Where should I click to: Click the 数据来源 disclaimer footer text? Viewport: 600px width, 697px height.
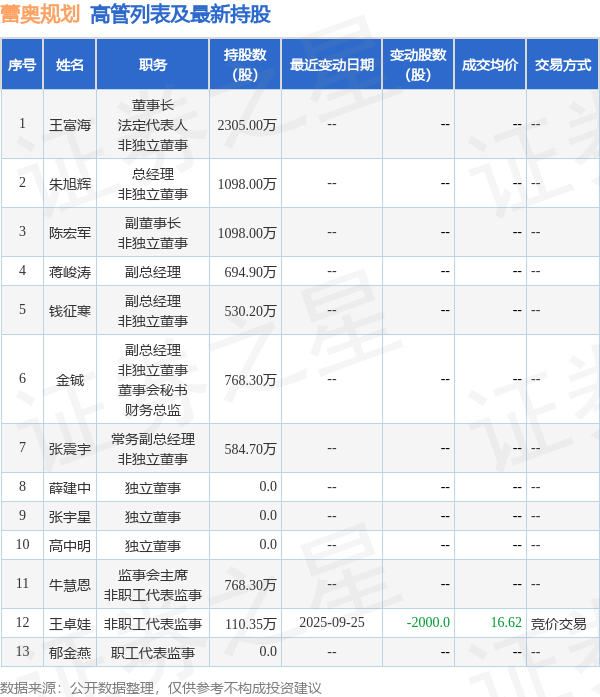tap(160, 688)
